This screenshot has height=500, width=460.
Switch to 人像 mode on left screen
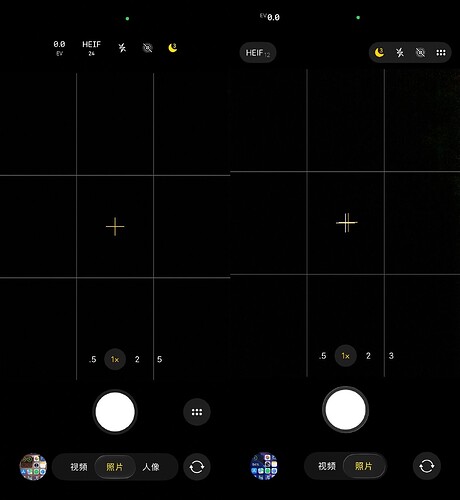coord(151,467)
